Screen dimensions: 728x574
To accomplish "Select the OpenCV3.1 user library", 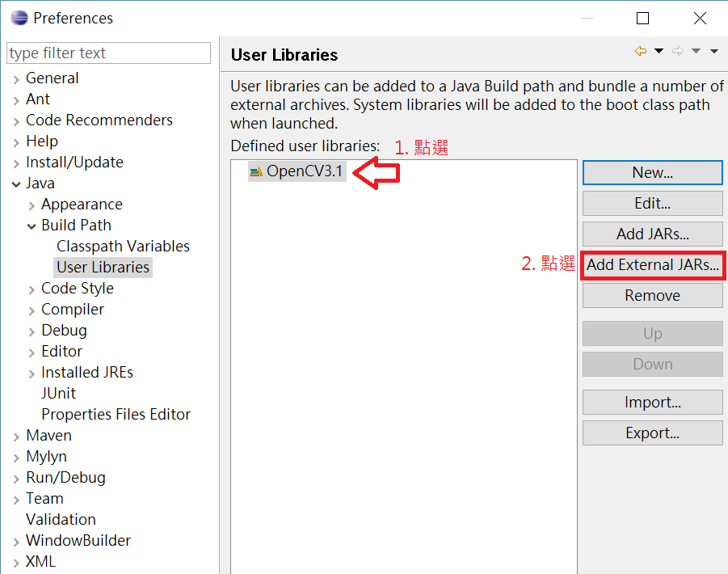I will pos(297,171).
